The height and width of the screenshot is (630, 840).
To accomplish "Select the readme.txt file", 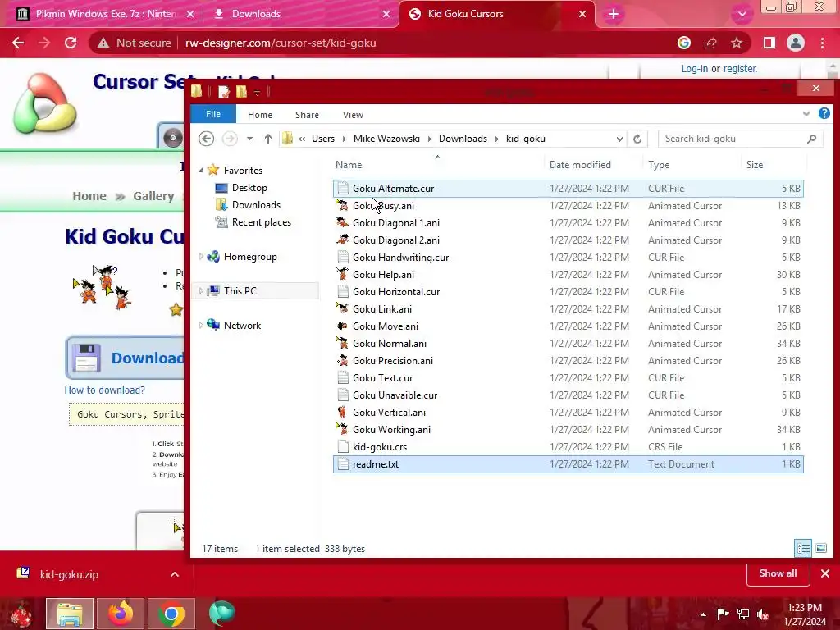I will 568,464.
